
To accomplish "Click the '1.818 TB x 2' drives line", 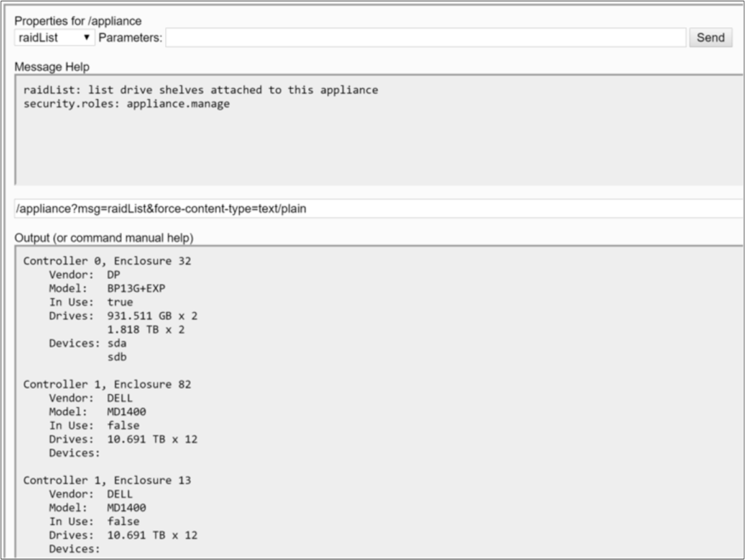I will click(x=145, y=330).
